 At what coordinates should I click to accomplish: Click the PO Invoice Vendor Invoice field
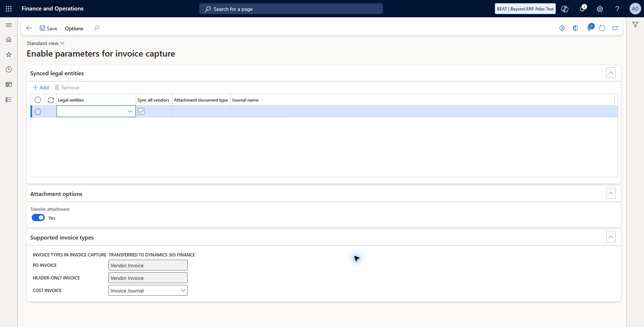(x=148, y=265)
